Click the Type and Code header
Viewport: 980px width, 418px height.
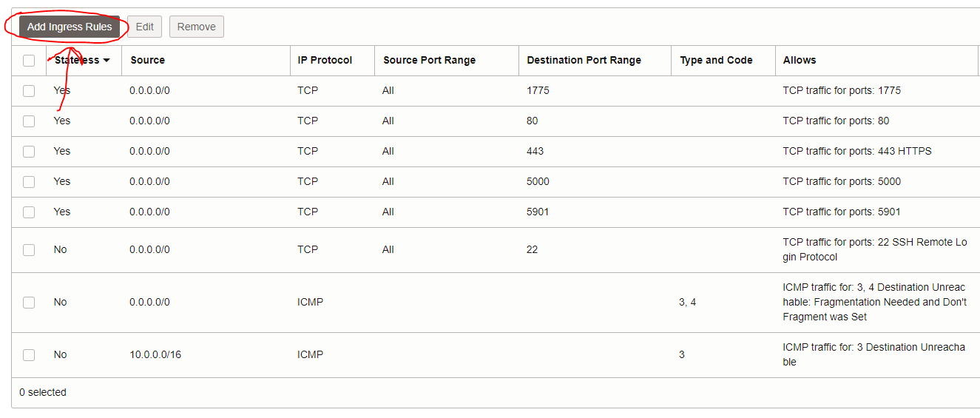coord(716,60)
